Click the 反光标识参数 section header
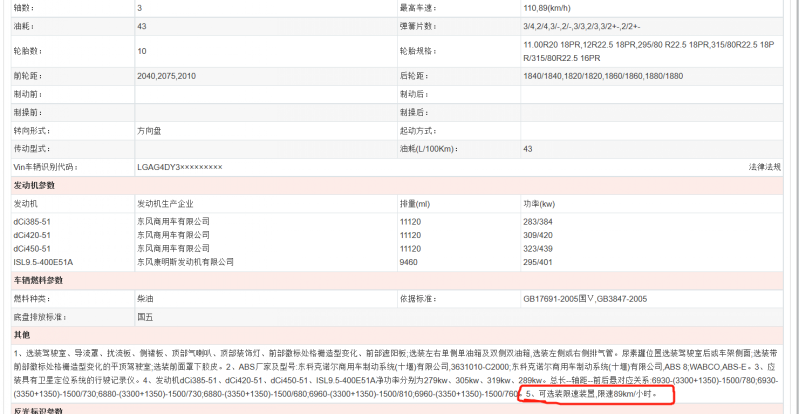 point(38,409)
